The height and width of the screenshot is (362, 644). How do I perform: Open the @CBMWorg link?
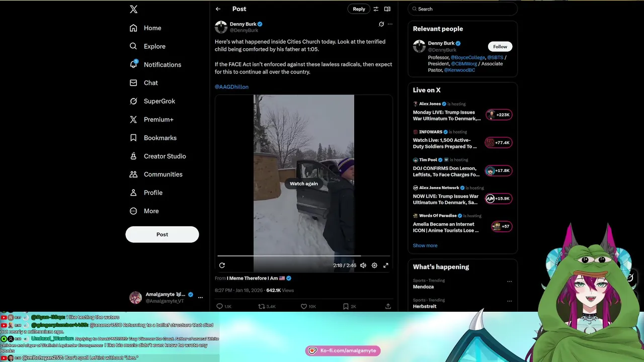(x=464, y=64)
